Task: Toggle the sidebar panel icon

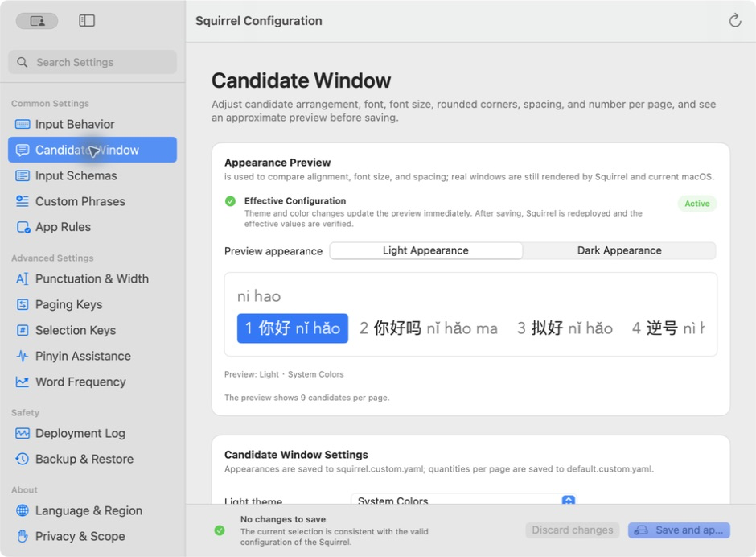Action: (87, 21)
